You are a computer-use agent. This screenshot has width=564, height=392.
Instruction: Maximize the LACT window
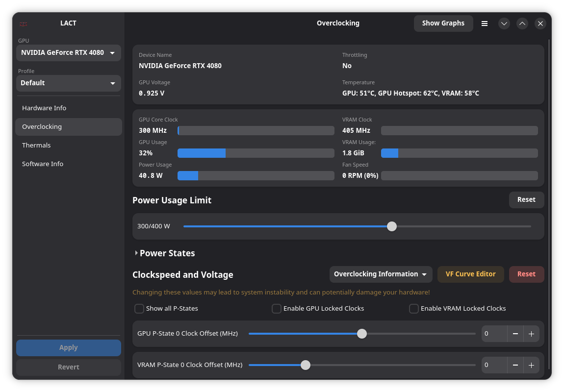click(x=522, y=24)
